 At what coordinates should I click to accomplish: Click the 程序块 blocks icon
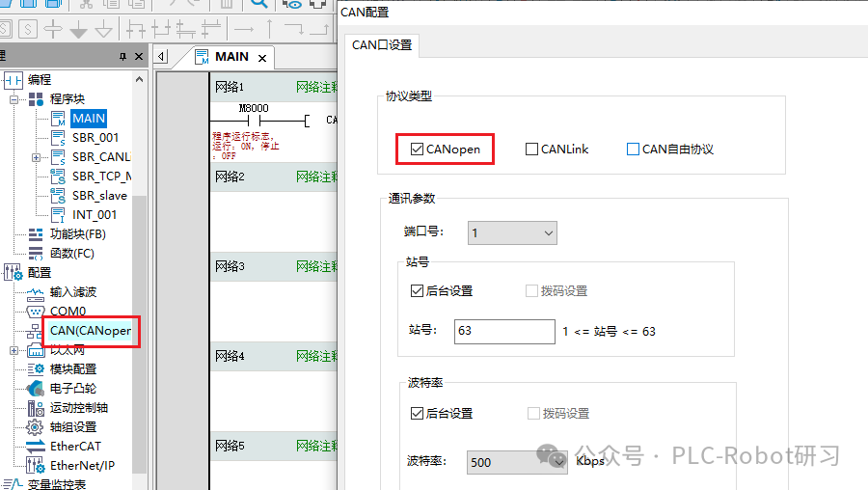point(36,99)
